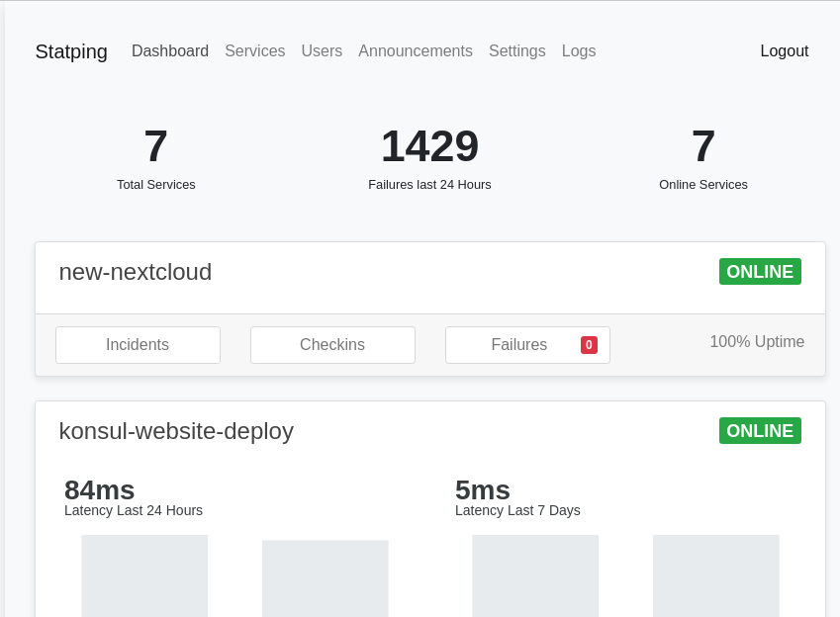Viewport: 840px width, 617px height.
Task: Click the Failures last 24 Hours label
Action: pos(429,185)
